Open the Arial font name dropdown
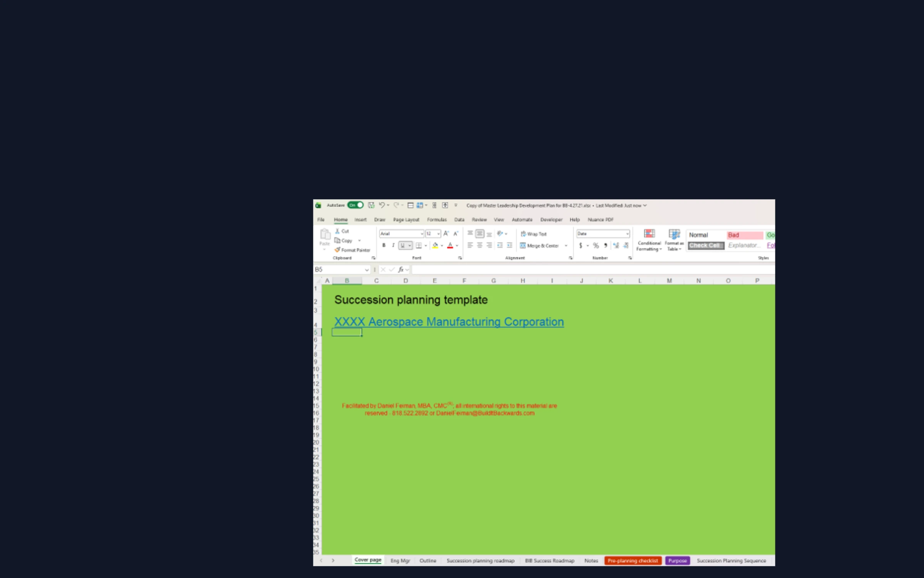Image resolution: width=924 pixels, height=578 pixels. coord(422,234)
